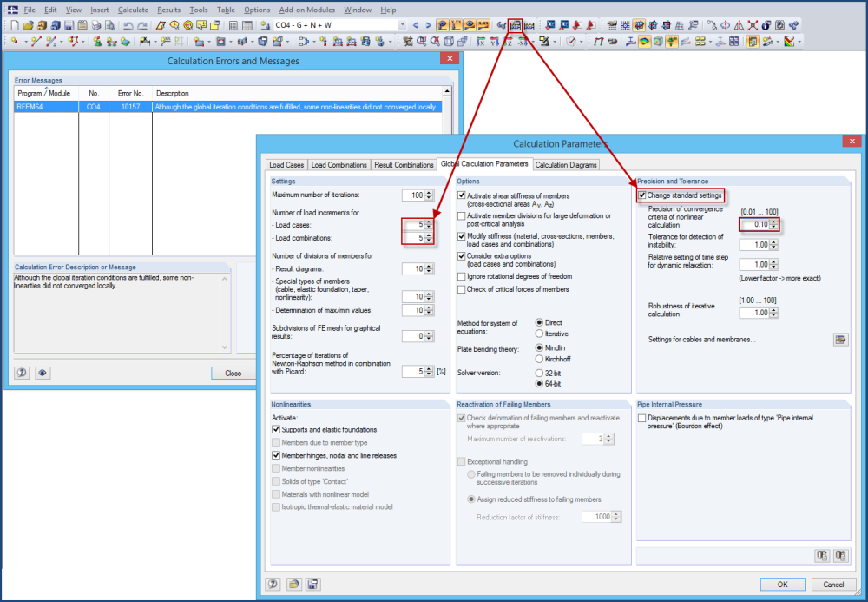
Task: Select Kirchhoff plate bending theory
Action: point(539,359)
